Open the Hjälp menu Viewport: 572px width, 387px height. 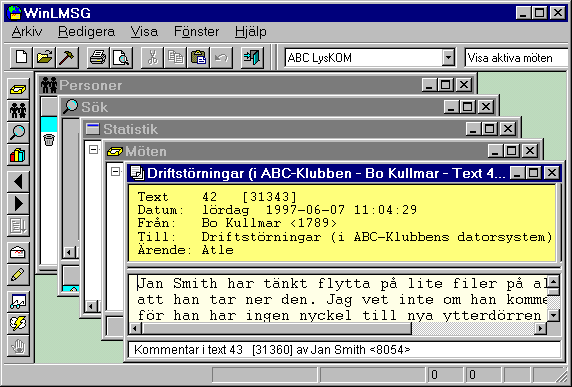[x=251, y=32]
